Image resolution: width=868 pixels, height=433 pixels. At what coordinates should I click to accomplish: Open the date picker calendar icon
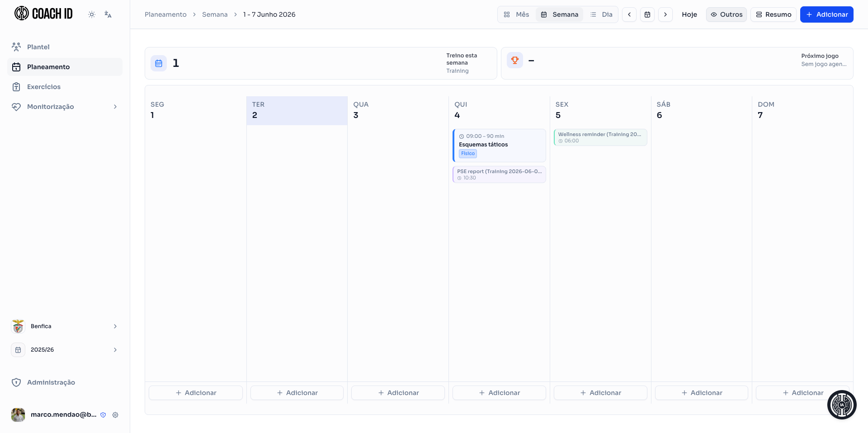[x=647, y=14]
